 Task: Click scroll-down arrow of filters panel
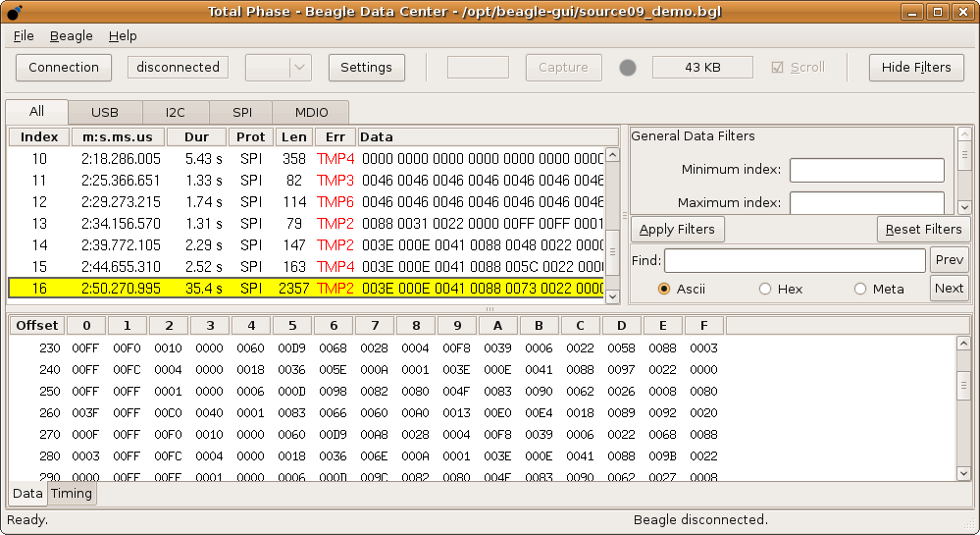(x=964, y=207)
